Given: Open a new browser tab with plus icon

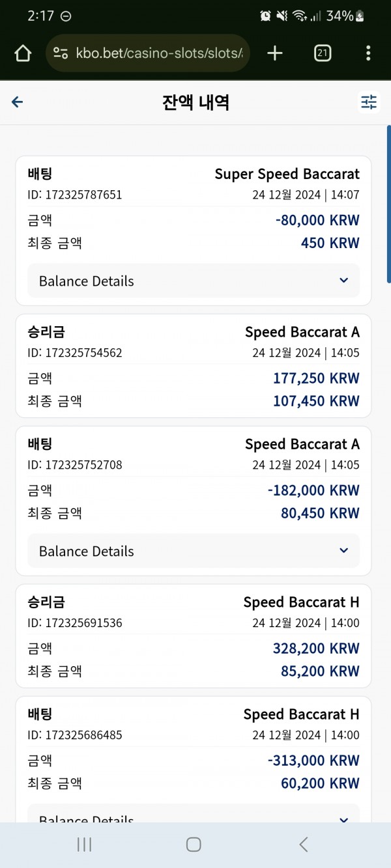Looking at the screenshot, I should coord(275,53).
